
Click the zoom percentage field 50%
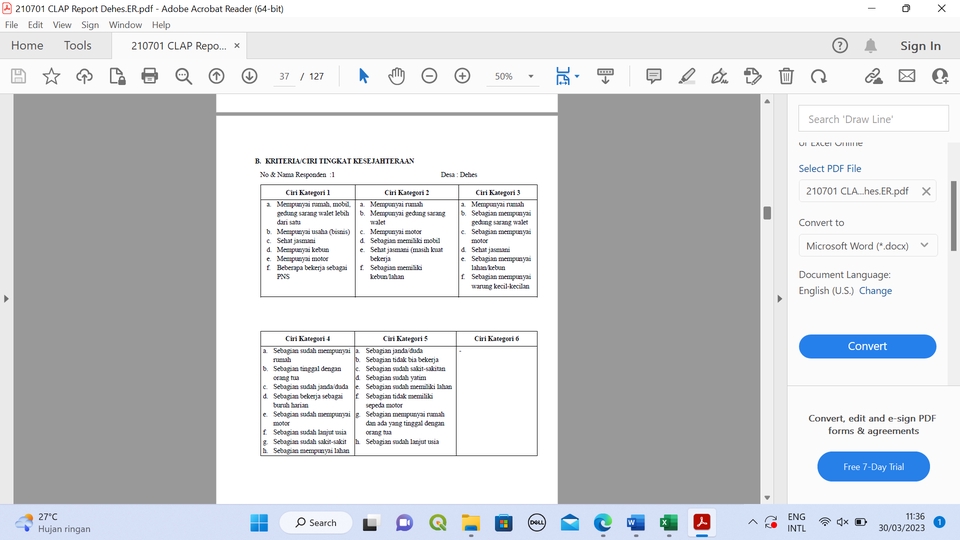(x=504, y=77)
